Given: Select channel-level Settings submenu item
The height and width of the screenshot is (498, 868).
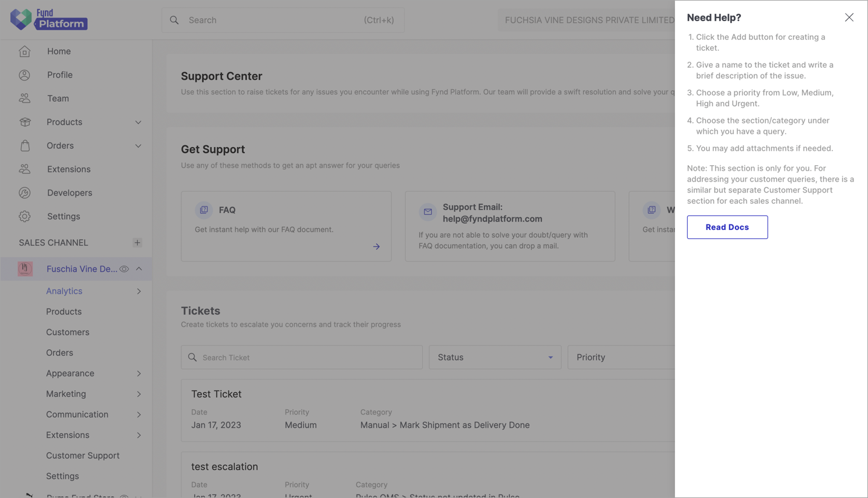Looking at the screenshot, I should click(x=62, y=476).
